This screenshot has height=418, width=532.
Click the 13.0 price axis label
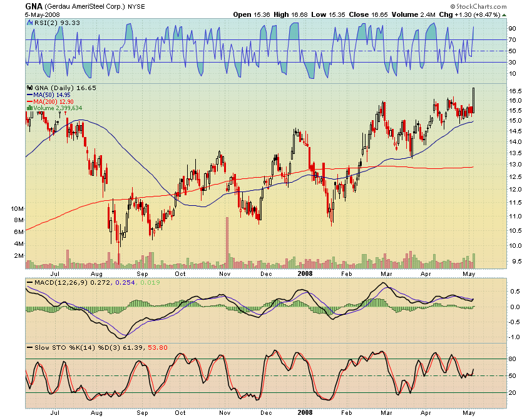515,165
